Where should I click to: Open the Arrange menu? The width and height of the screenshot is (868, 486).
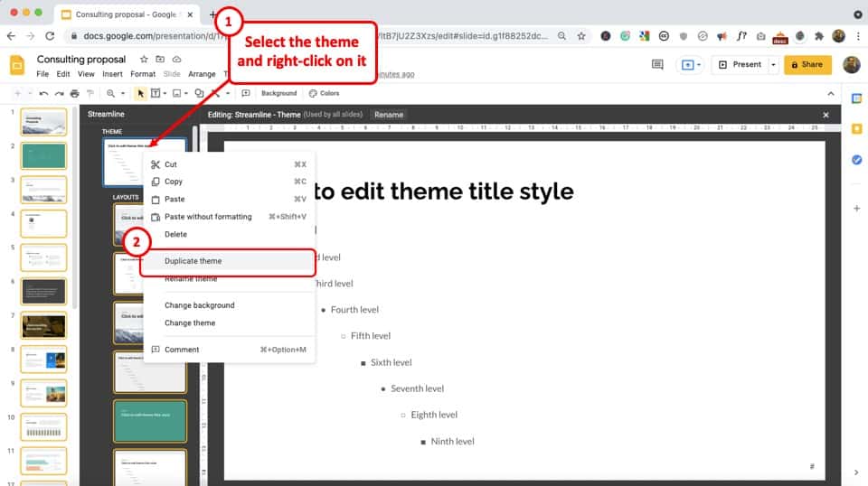pos(202,74)
